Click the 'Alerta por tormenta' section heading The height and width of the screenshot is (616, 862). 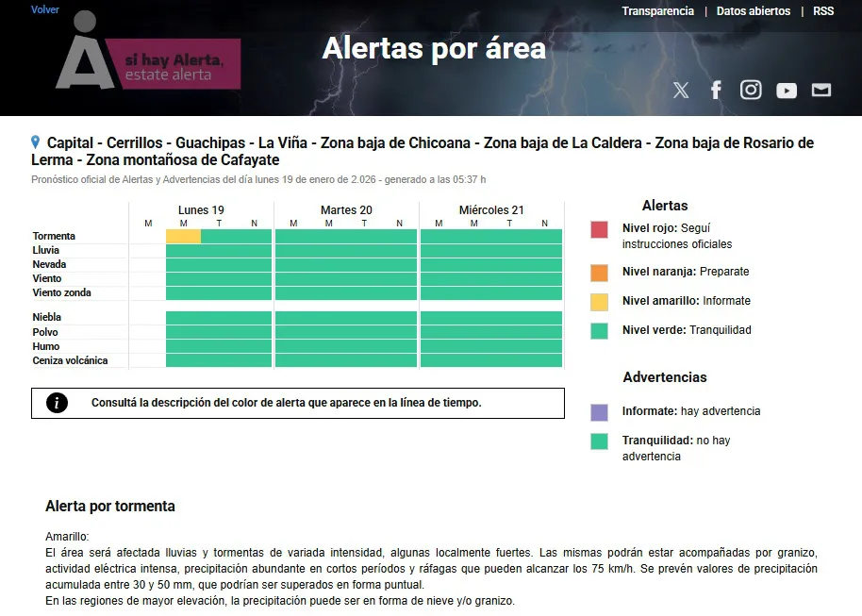point(110,507)
